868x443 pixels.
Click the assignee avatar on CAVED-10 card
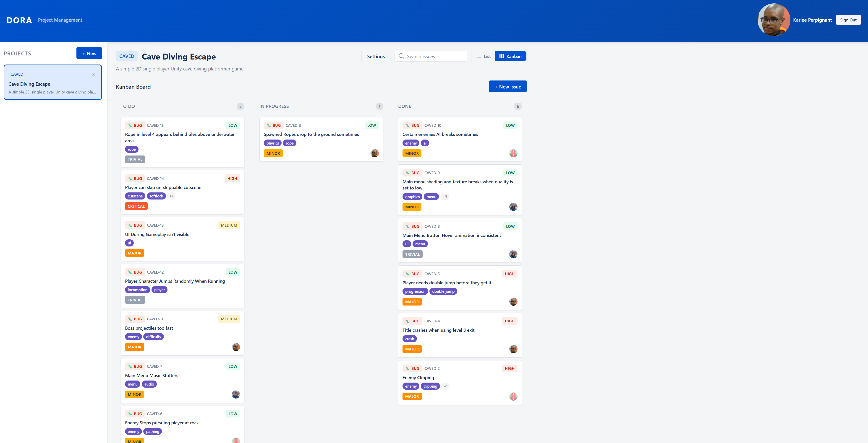click(x=513, y=153)
